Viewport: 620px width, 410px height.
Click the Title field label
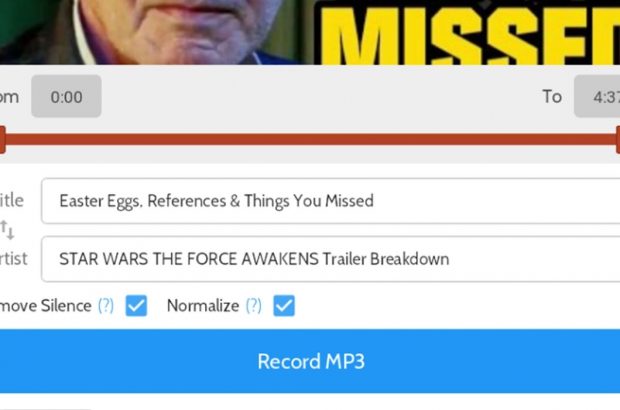(12, 200)
